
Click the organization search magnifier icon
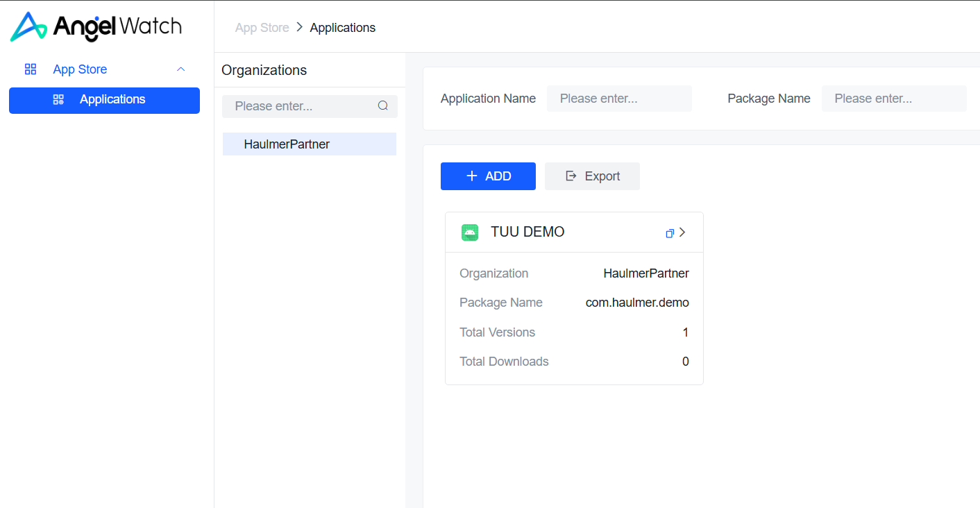383,106
